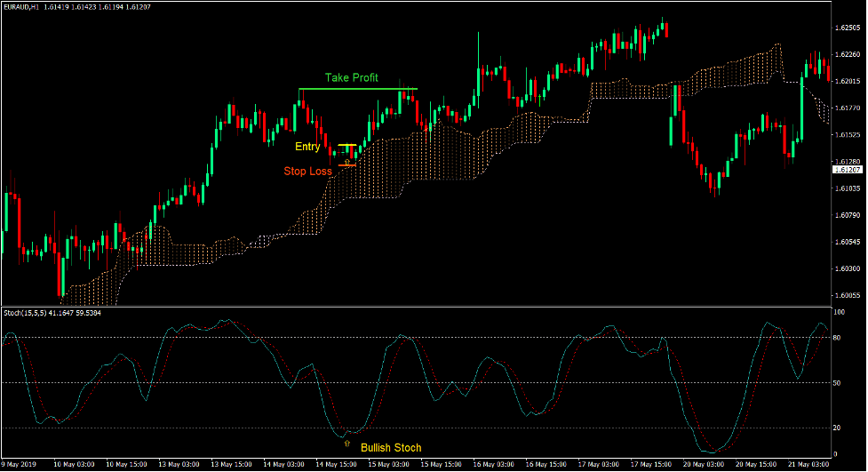Click the 14 May 15:00 time label
Image resolution: width=868 pixels, height=472 pixels.
(x=336, y=464)
